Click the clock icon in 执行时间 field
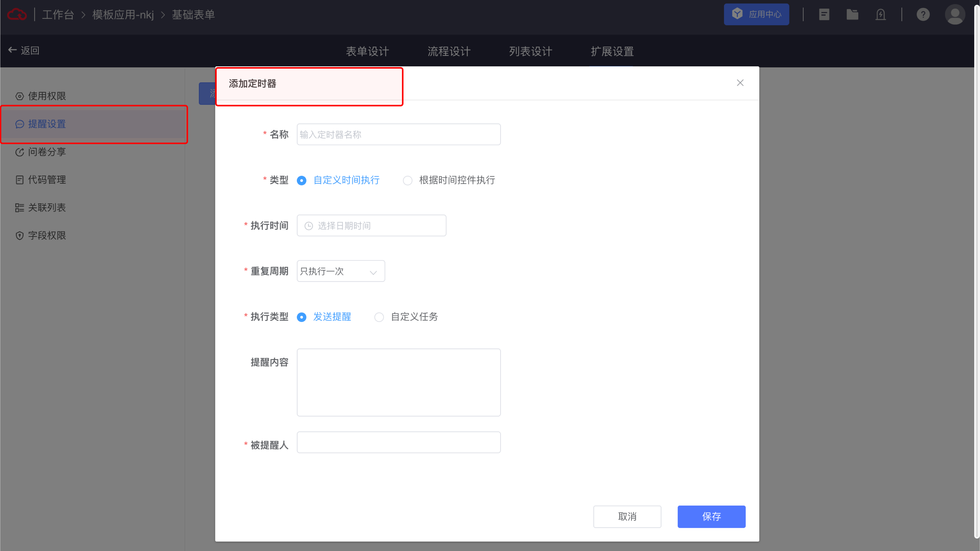Viewport: 980px width, 551px height. (309, 226)
